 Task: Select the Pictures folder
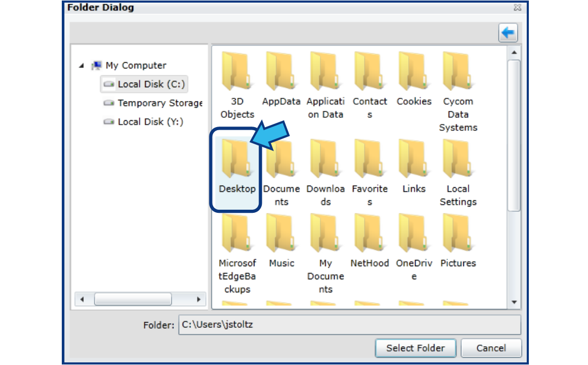(458, 235)
